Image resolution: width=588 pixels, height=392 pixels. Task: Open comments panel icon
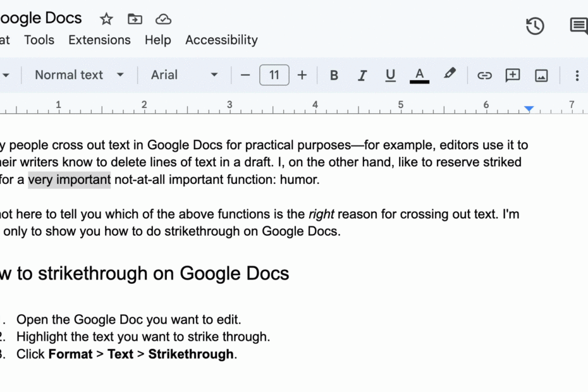[x=579, y=26]
